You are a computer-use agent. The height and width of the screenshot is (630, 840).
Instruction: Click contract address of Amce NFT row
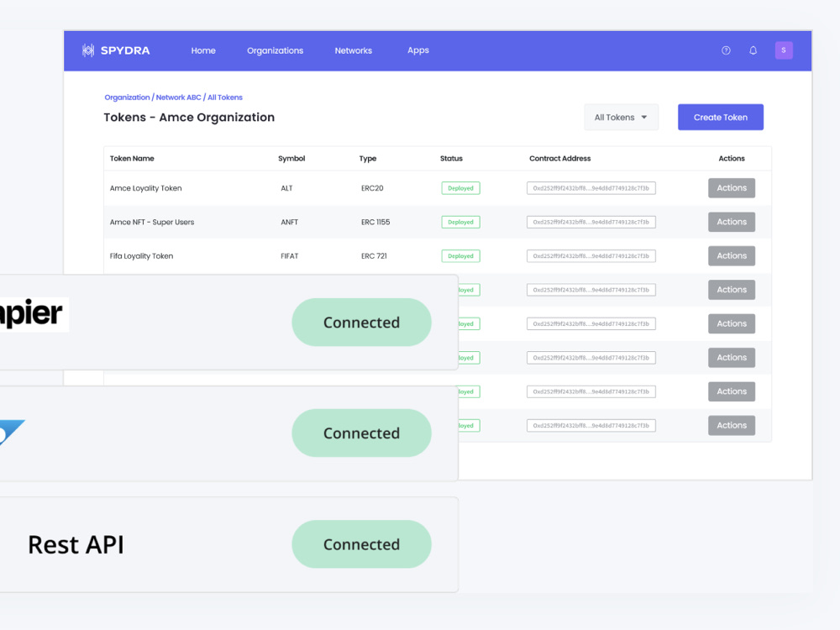[591, 222]
